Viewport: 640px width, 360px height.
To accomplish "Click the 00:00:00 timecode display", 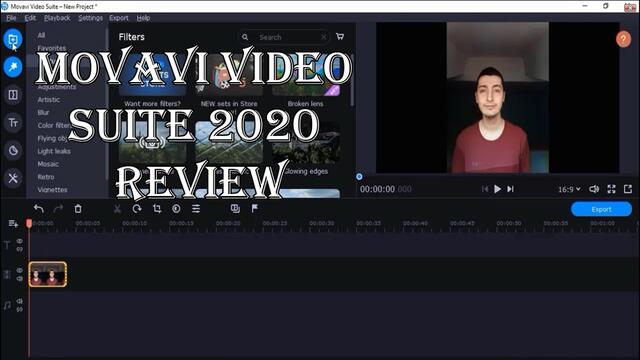I will click(x=385, y=189).
